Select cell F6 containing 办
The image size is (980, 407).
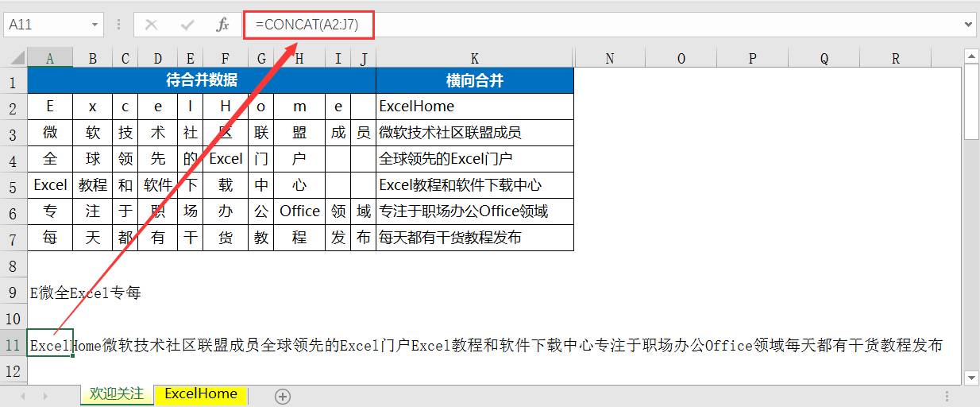click(x=226, y=211)
